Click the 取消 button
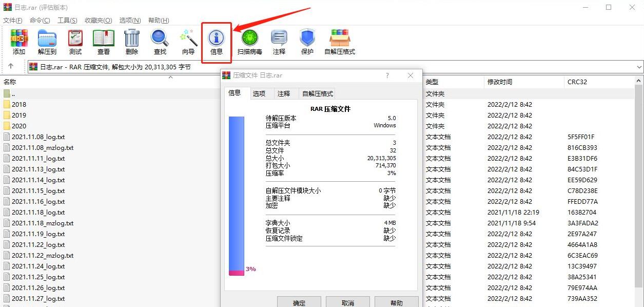The height and width of the screenshot is (307, 644). [348, 302]
